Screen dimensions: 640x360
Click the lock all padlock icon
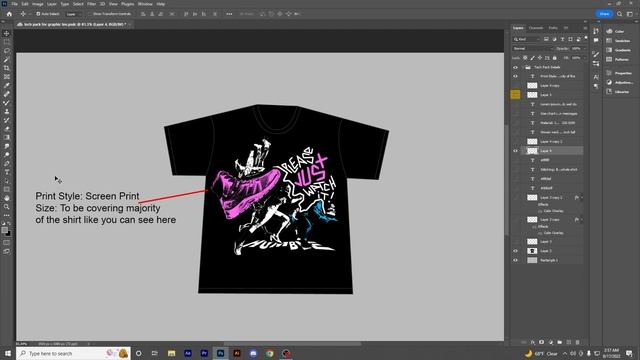554,58
